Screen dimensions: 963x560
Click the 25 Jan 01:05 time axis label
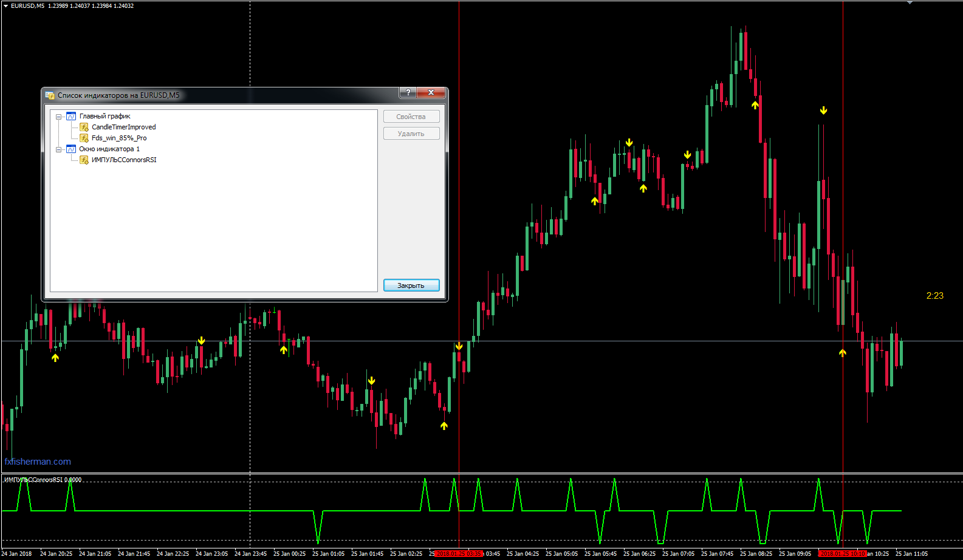[x=328, y=554]
